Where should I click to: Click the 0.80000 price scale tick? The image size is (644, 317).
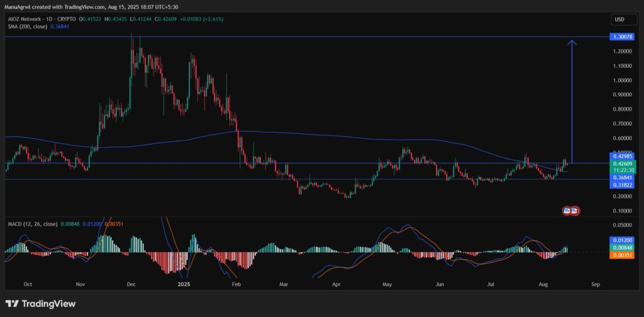tap(623, 109)
